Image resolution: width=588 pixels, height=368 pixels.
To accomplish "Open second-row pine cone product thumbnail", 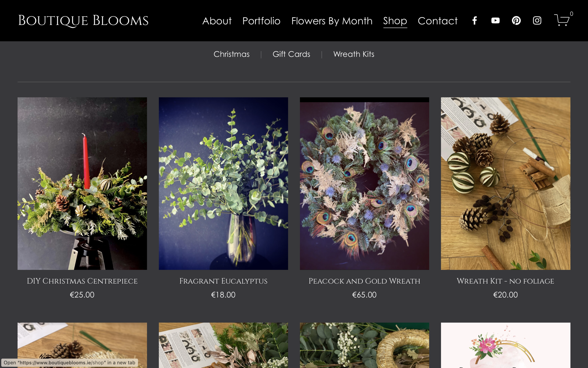I will pos(82,345).
